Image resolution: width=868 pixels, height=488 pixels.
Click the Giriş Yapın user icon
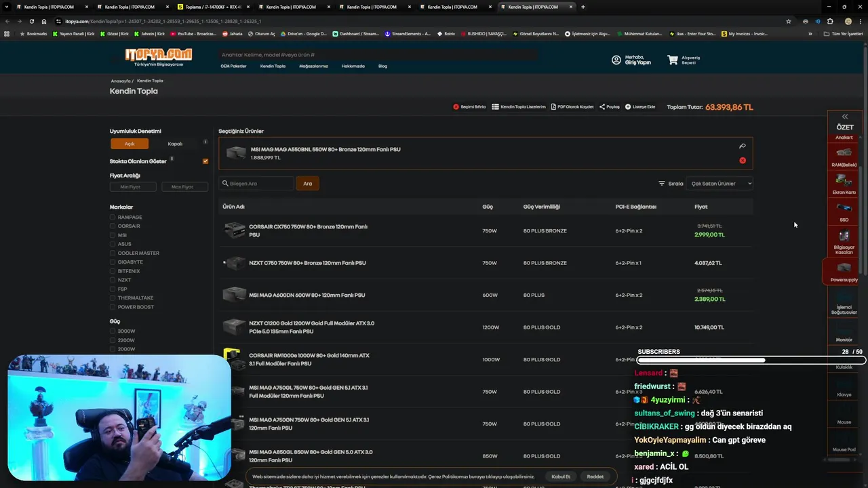pos(616,60)
